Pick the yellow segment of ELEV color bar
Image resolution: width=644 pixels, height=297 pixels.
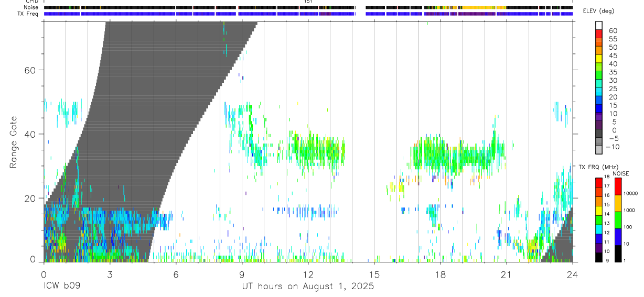[599, 59]
